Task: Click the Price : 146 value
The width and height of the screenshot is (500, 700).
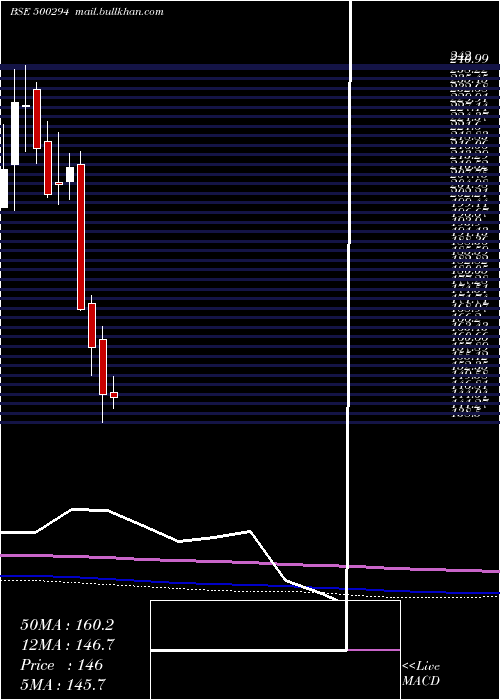Action: pyautogui.click(x=62, y=665)
